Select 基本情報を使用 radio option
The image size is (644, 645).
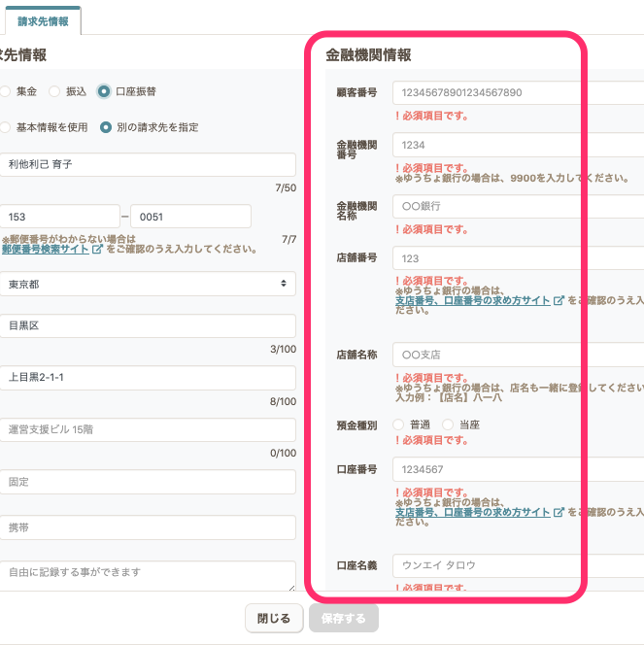pyautogui.click(x=6, y=126)
